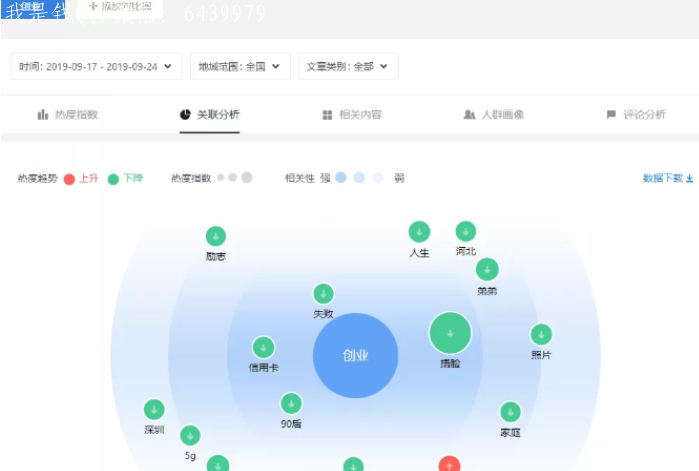Viewport: 699px width, 471px height.
Task: Switch to the 相关内容 tab
Action: coord(352,115)
